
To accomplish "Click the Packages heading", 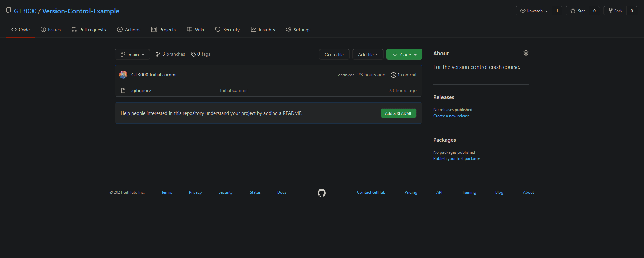I will pos(445,140).
